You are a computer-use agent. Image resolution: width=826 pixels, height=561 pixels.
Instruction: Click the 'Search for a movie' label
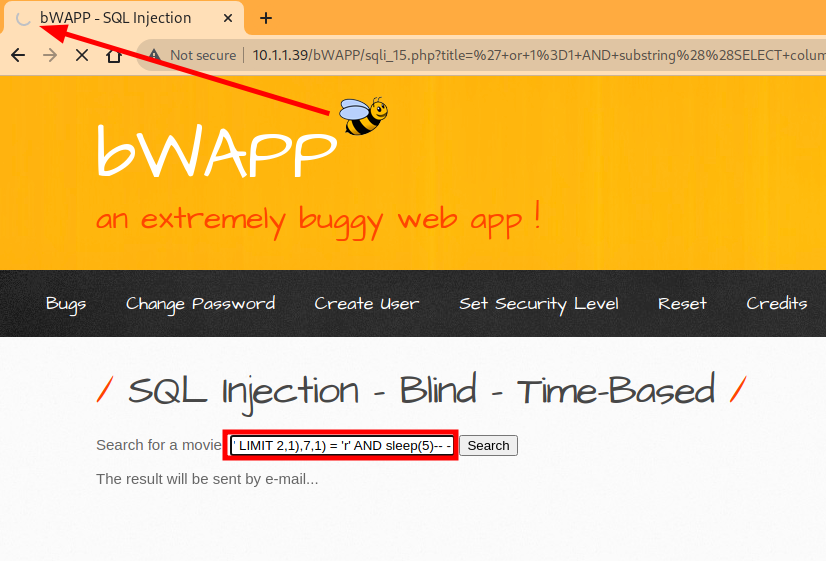pyautogui.click(x=159, y=445)
